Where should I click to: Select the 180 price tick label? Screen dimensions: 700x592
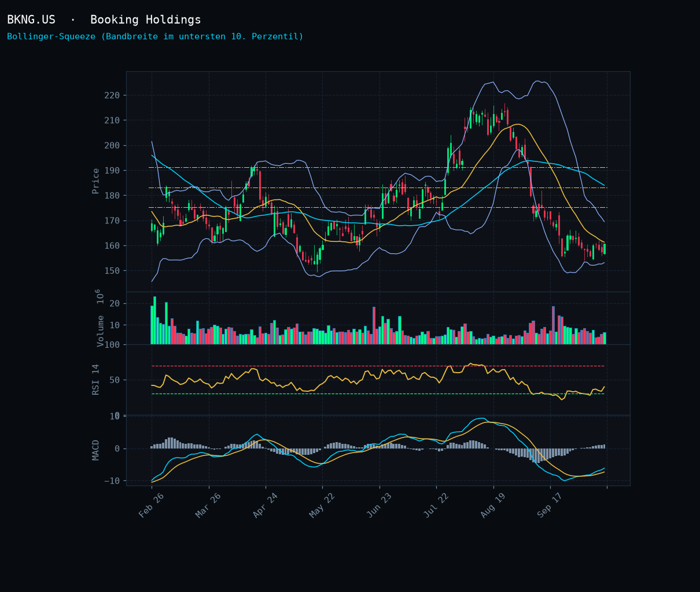click(112, 196)
